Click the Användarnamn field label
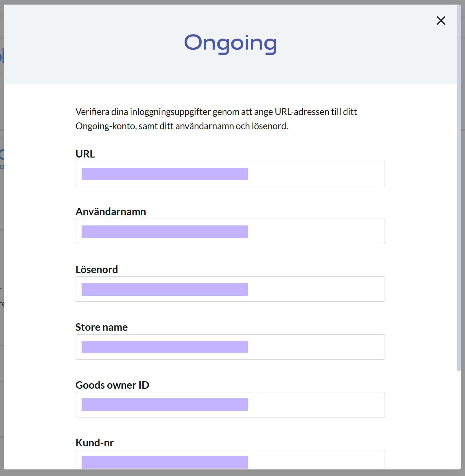This screenshot has width=465, height=476. point(111,212)
